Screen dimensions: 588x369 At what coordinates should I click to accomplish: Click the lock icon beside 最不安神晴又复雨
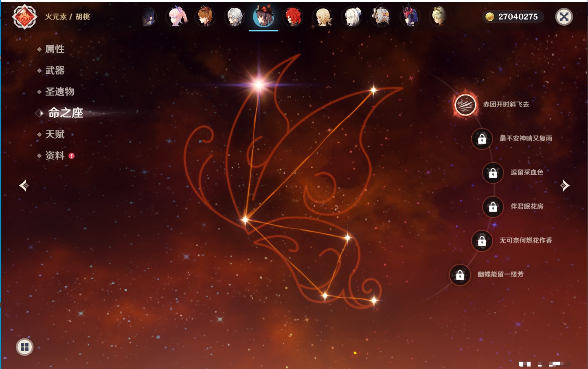[x=482, y=139]
